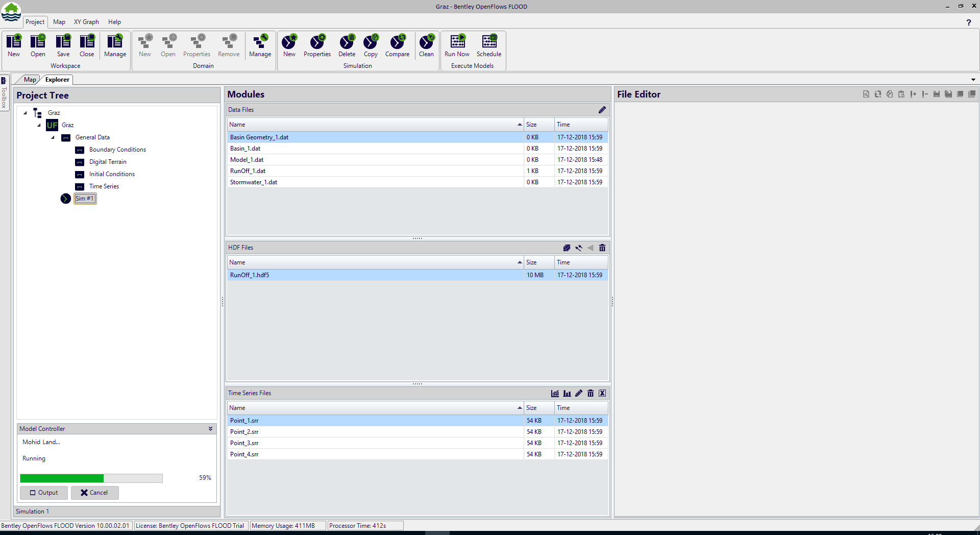Screen dimensions: 980x535
Task: Sort HDF Files by Name column
Action: tap(375, 262)
